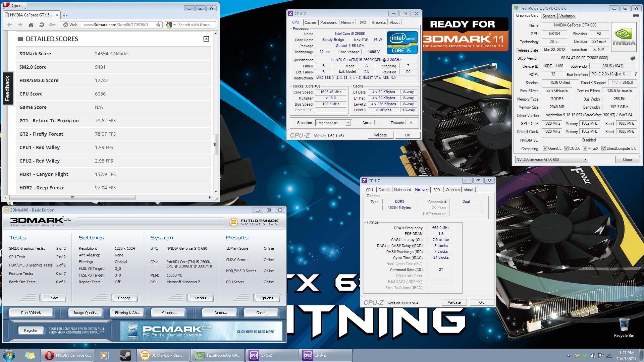
Task: Go to Opera home page icon
Action: (31, 24)
